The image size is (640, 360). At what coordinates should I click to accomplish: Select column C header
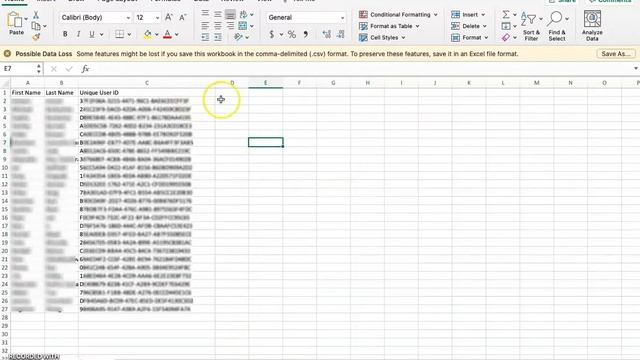(147, 83)
